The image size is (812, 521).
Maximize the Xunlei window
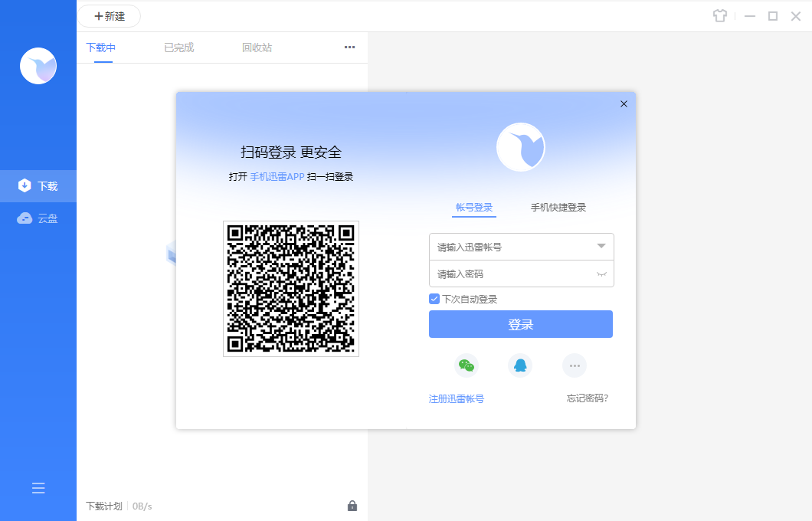[x=773, y=16]
